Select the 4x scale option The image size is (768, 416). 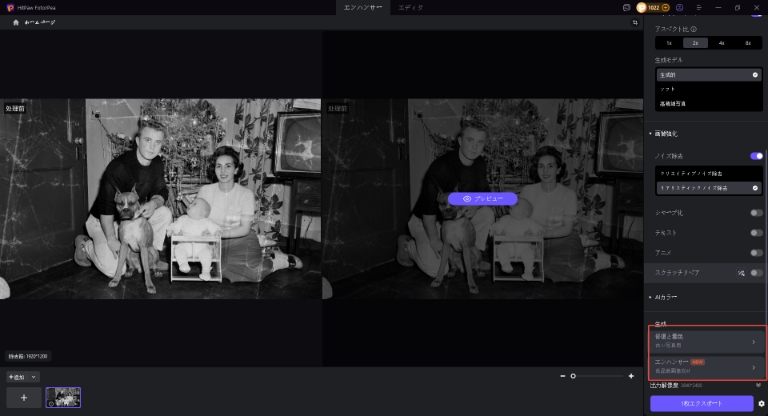click(721, 43)
